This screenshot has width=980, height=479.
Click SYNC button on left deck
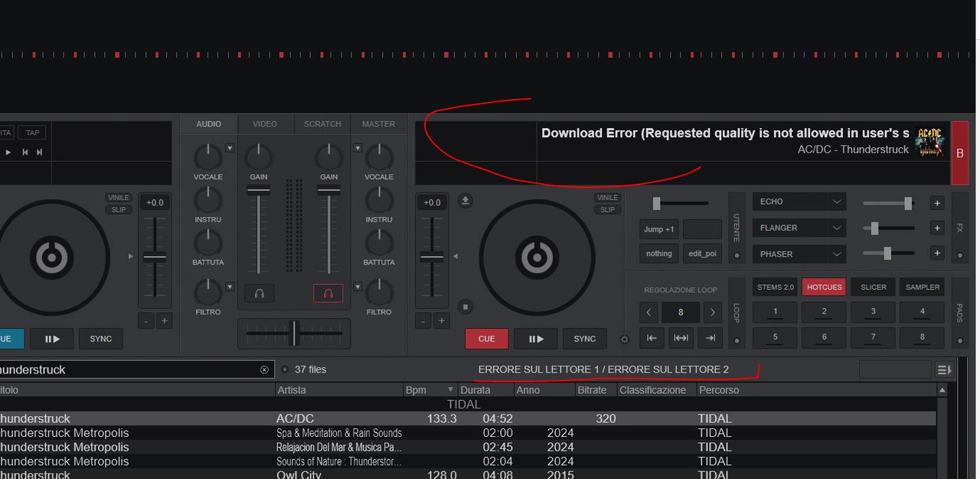tap(100, 339)
